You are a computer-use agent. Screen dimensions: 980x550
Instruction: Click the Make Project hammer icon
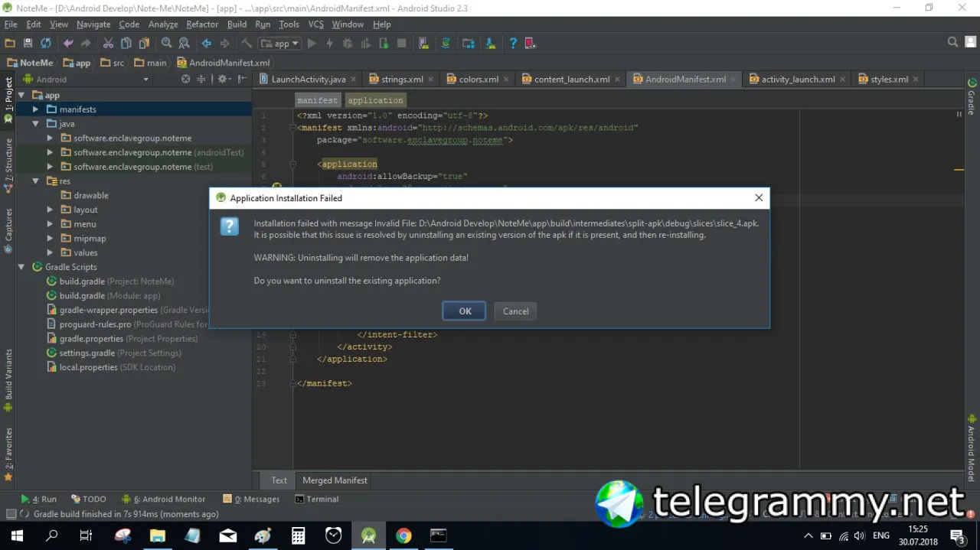(x=247, y=44)
